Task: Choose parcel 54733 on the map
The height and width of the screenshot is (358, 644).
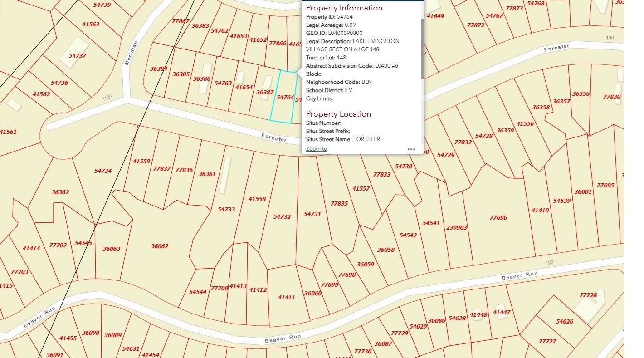Action: 226,209
